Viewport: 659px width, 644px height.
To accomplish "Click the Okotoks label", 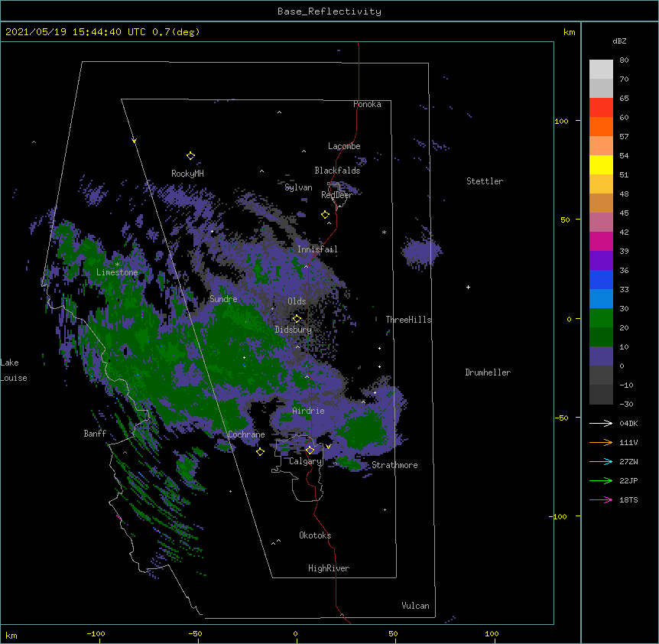I will tap(315, 535).
